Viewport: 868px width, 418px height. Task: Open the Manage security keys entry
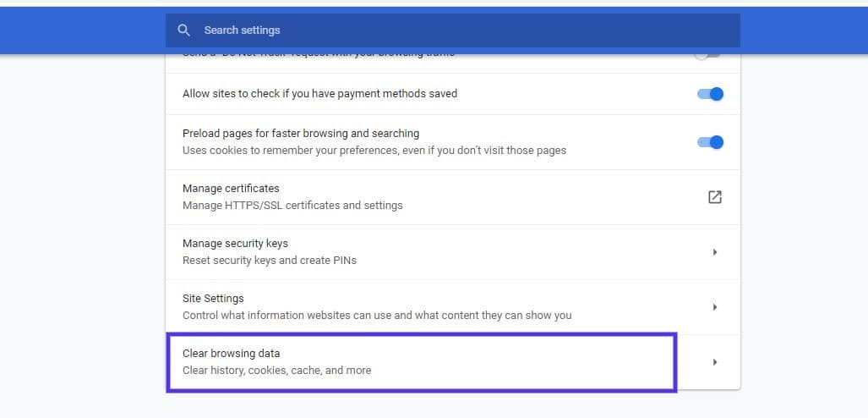(235, 244)
